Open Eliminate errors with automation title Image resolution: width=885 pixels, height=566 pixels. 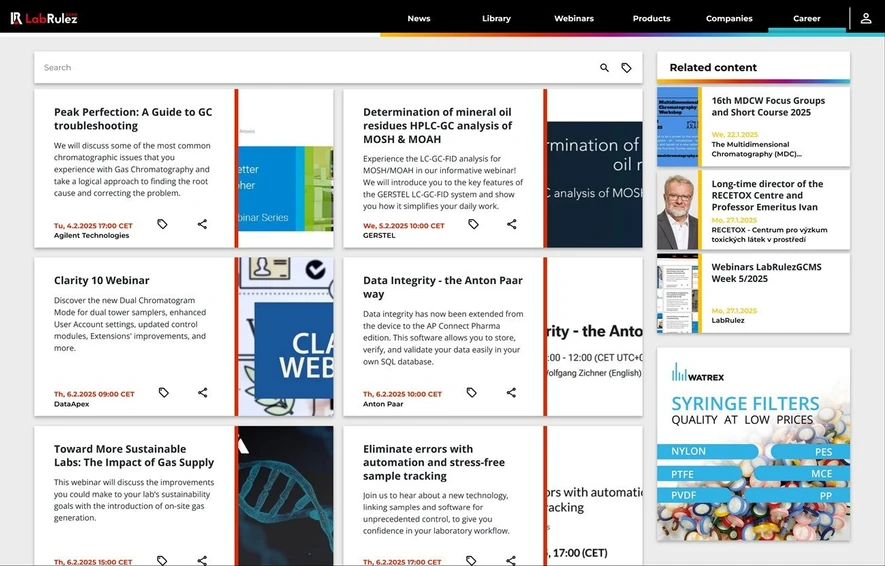433,462
